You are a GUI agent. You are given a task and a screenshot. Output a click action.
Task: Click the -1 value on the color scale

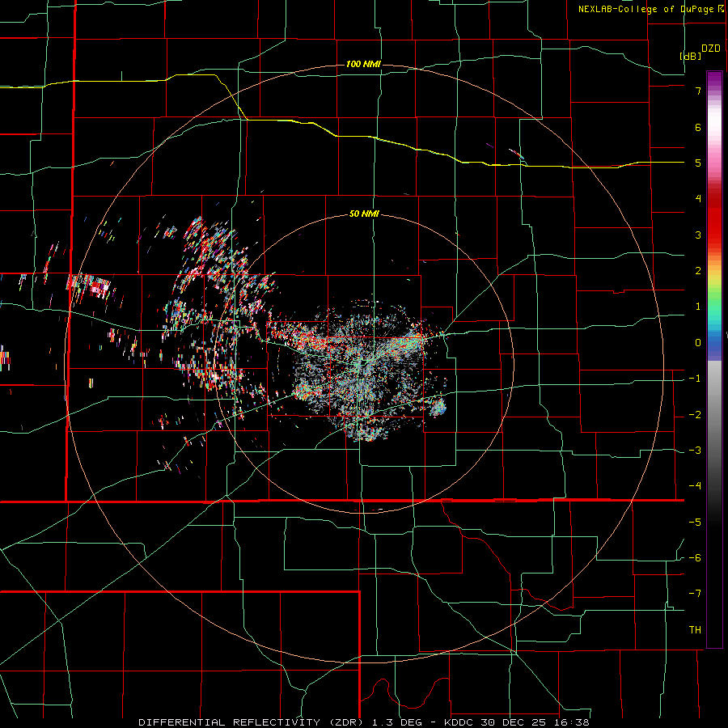coord(695,379)
